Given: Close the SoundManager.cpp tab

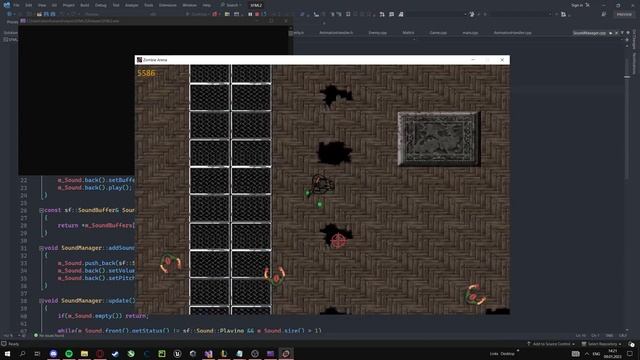Looking at the screenshot, I should coord(616,33).
